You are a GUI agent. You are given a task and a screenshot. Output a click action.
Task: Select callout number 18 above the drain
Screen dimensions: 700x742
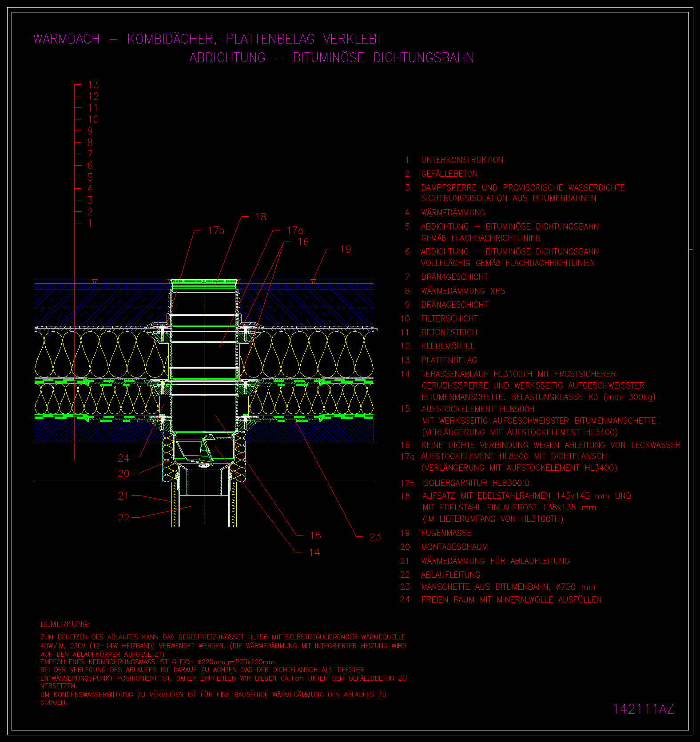pos(261,217)
